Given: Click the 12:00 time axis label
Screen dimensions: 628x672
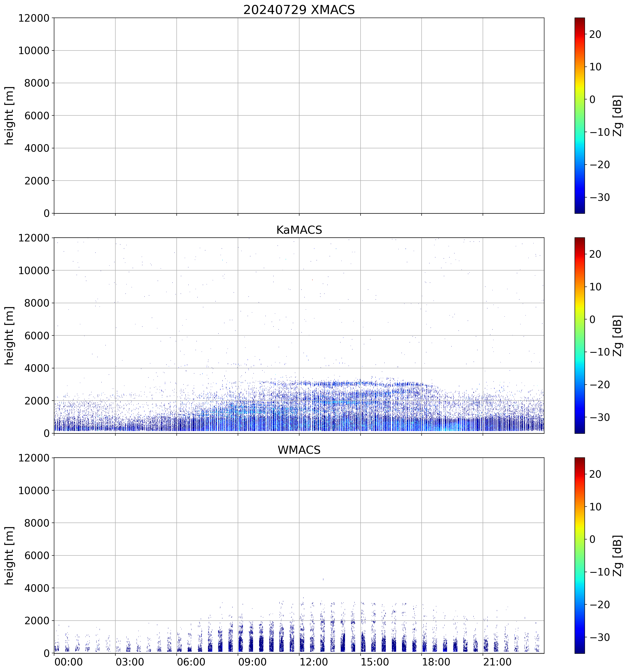Looking at the screenshot, I should click(313, 662).
